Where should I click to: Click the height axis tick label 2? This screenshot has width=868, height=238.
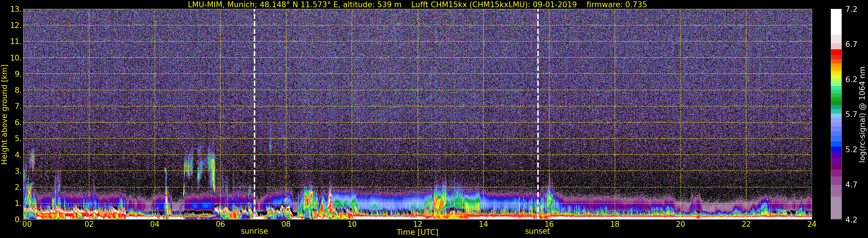[x=18, y=187]
